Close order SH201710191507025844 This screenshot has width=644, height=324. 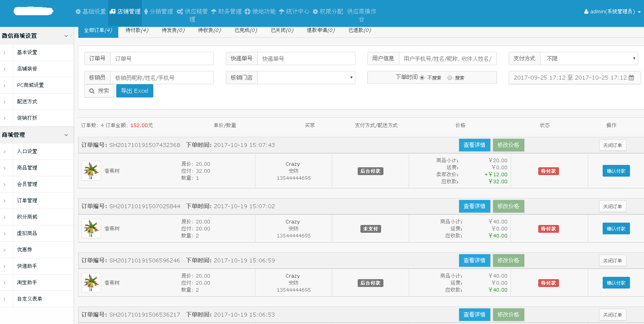(612, 206)
